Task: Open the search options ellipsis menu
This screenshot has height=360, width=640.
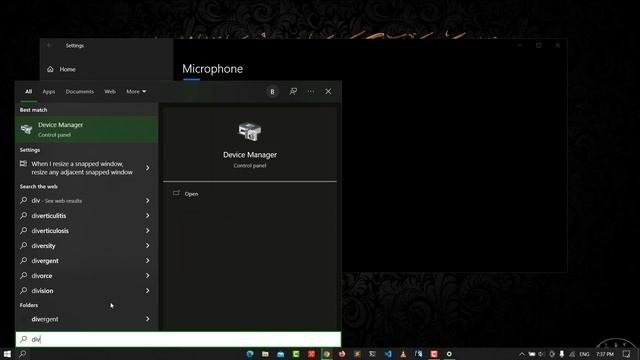Action: pos(311,91)
